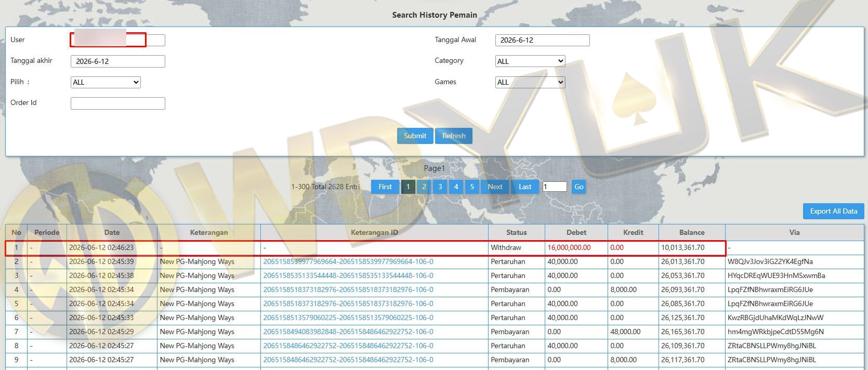This screenshot has height=370, width=868.
Task: Open Keterangan ID link 2065158535133544448
Action: coord(348,275)
